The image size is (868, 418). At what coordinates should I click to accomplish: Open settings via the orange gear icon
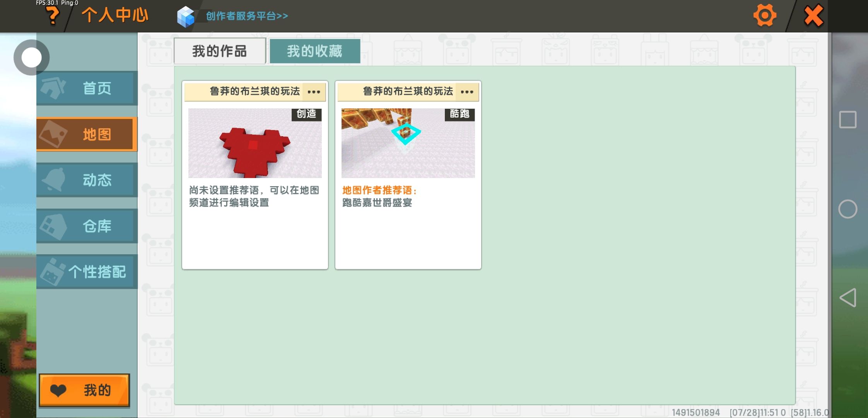[764, 16]
